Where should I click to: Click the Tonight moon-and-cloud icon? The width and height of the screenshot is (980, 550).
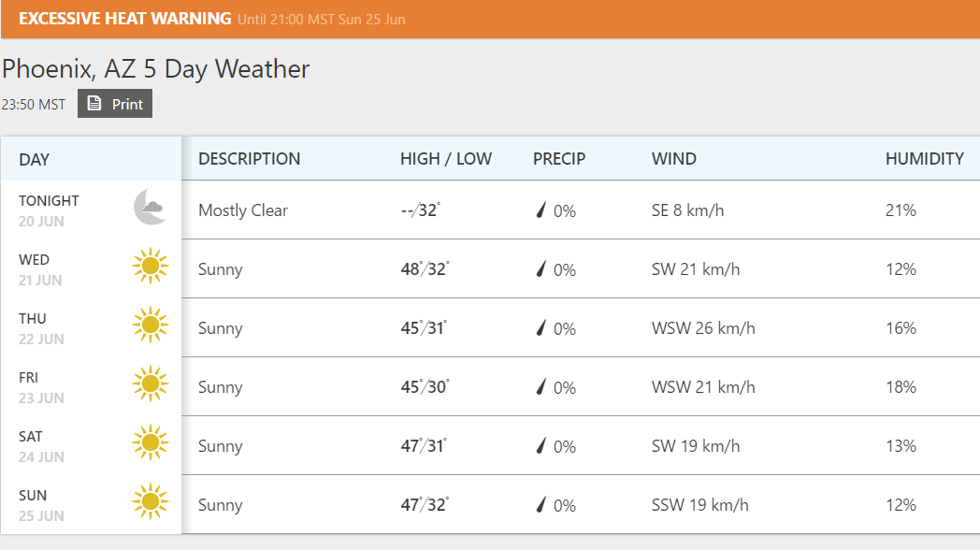(x=150, y=207)
